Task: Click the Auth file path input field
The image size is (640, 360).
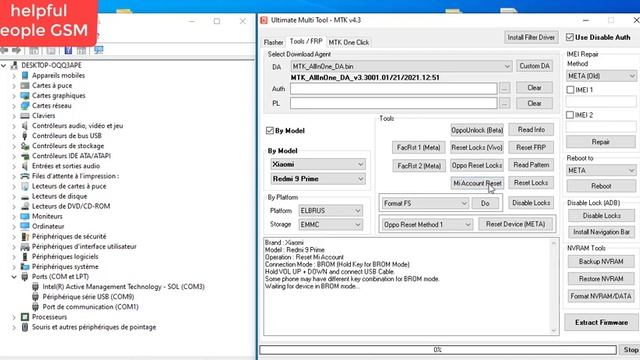Action: click(x=393, y=89)
